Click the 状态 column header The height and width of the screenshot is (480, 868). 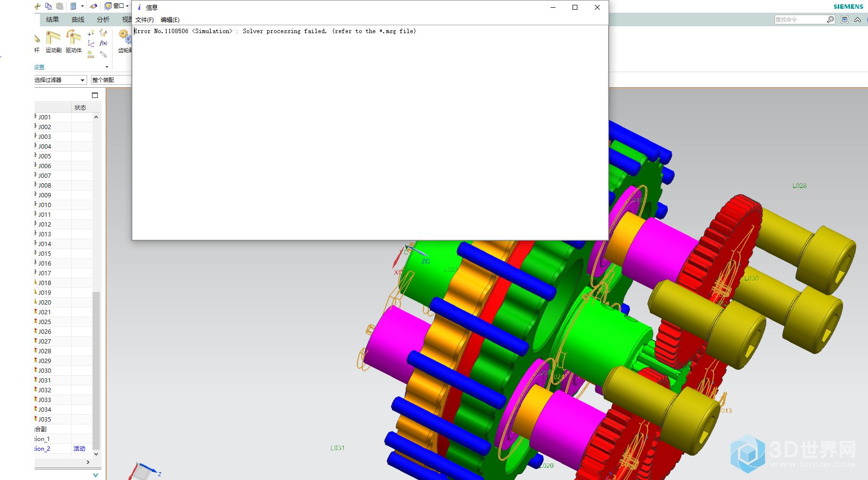coord(80,108)
